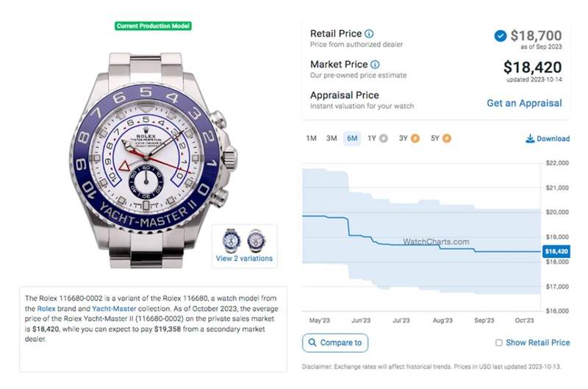588x389 pixels.
Task: Click the Retail Price info icon
Action: point(369,34)
